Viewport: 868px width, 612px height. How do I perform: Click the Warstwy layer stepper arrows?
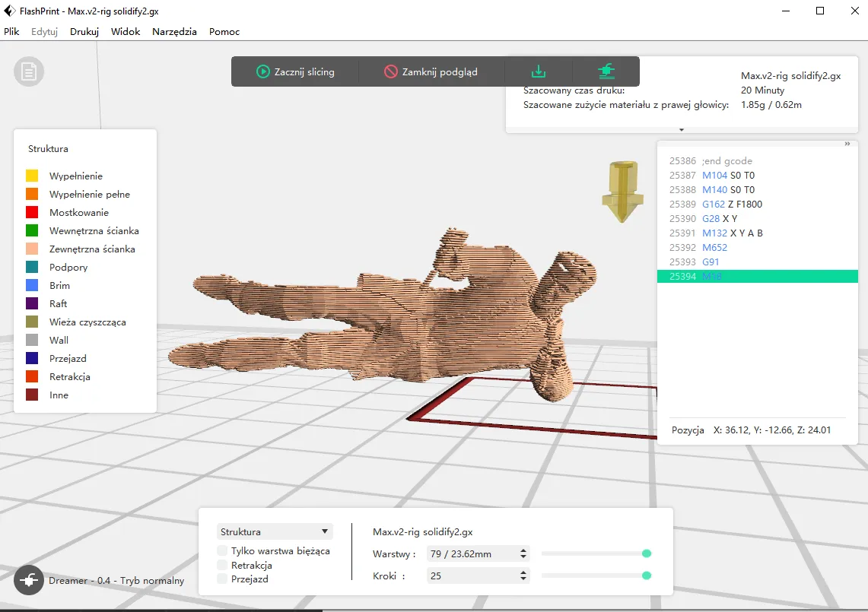pos(523,554)
